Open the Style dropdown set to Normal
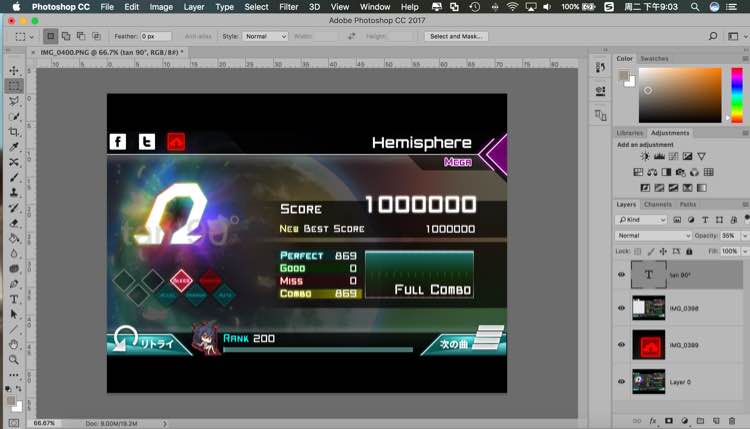 [265, 36]
